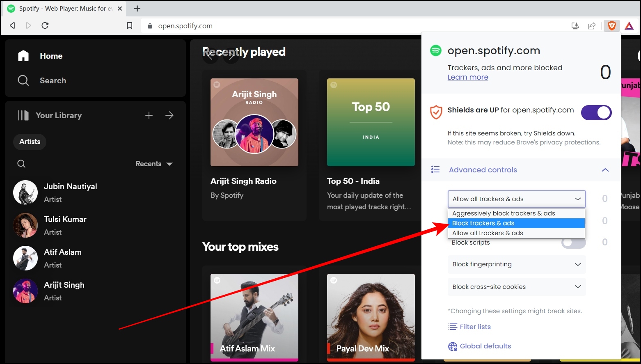Open Arijit Singh artist in library
641x364 pixels.
tap(95, 291)
